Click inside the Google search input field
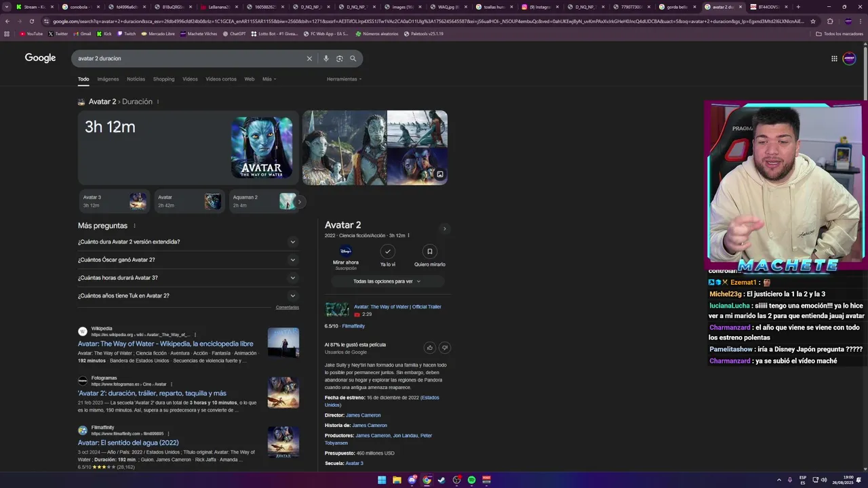868x488 pixels. click(190, 58)
